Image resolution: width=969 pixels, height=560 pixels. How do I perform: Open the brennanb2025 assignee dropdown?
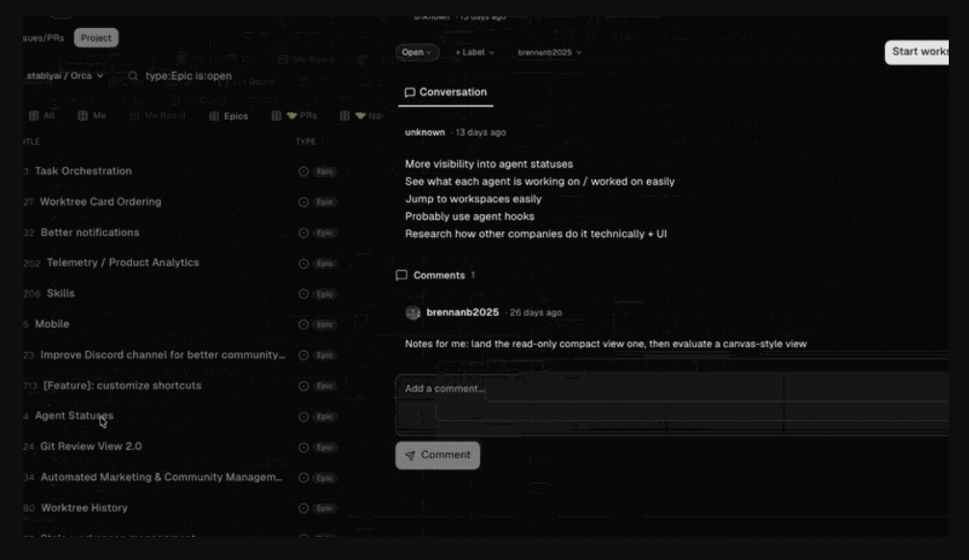coord(550,53)
